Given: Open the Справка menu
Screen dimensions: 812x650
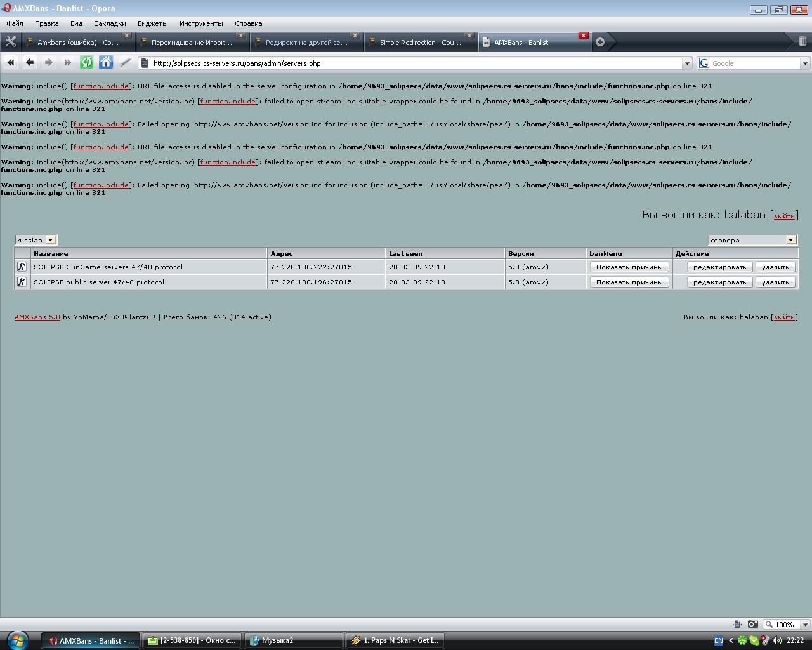Looking at the screenshot, I should click(x=248, y=23).
